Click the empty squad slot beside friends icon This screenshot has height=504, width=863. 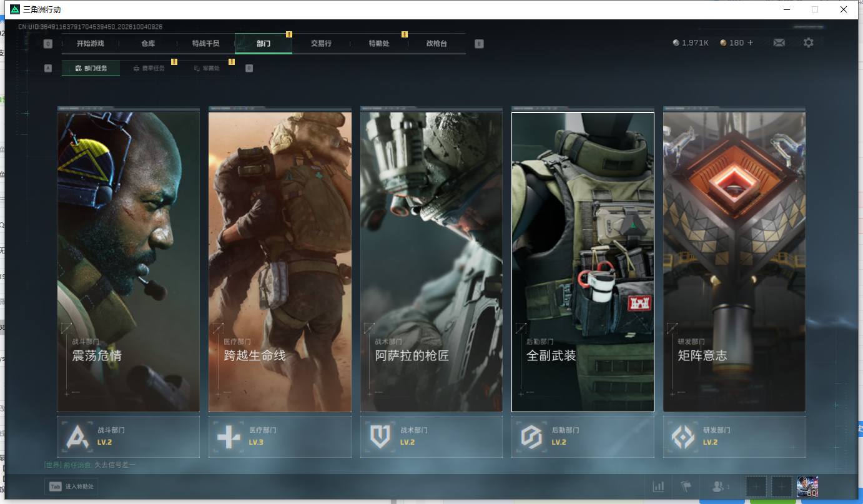tap(756, 487)
